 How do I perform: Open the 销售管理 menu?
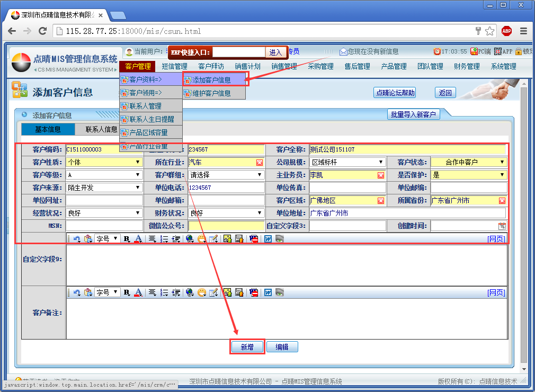pyautogui.click(x=284, y=66)
